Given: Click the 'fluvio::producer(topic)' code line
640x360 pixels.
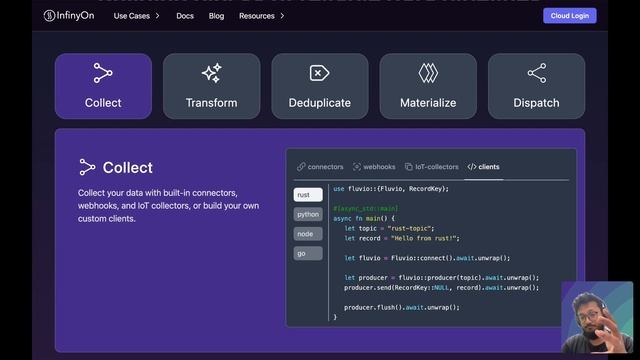Looking at the screenshot, I should click(442, 278).
